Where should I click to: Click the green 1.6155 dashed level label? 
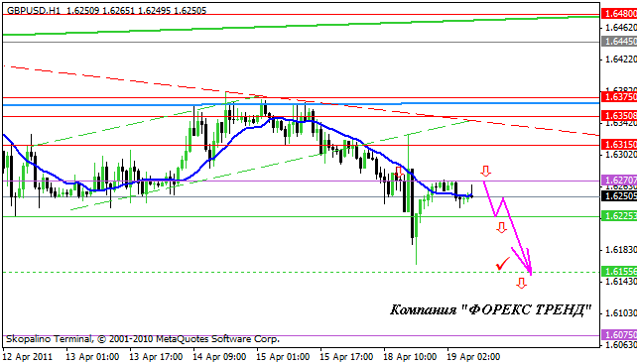(x=619, y=272)
